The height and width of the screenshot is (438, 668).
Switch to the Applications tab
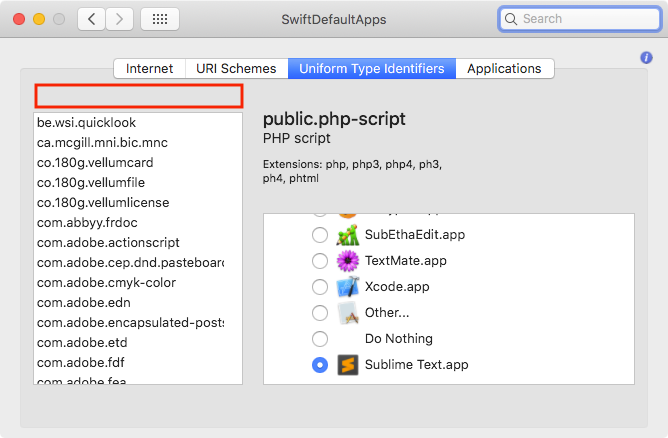(504, 69)
